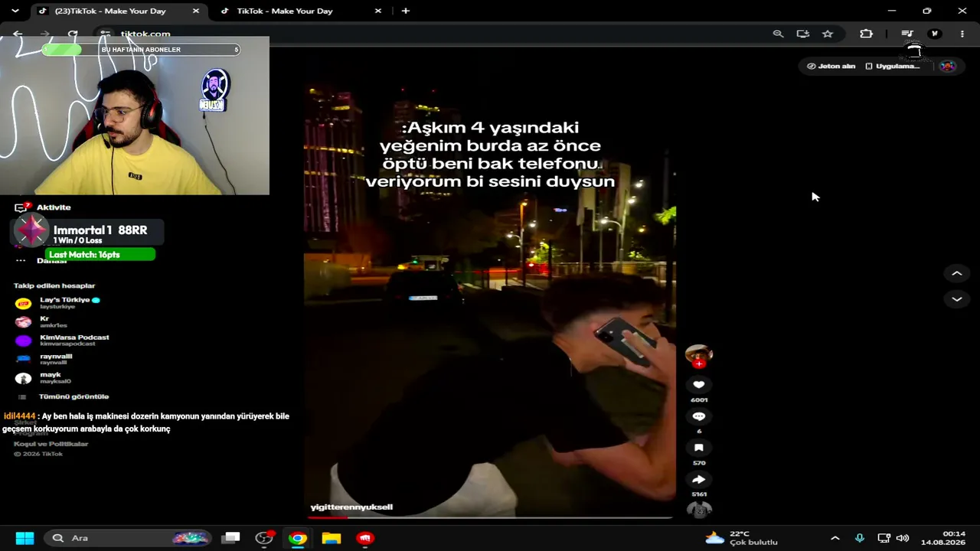
Task: Click the microphone tray icon
Action: click(x=860, y=538)
